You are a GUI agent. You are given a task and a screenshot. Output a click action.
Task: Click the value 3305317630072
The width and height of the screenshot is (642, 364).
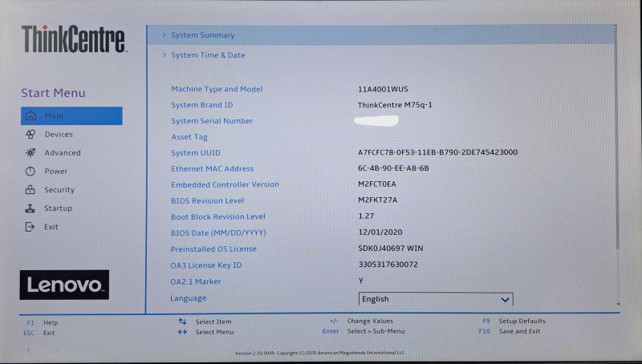(x=388, y=265)
